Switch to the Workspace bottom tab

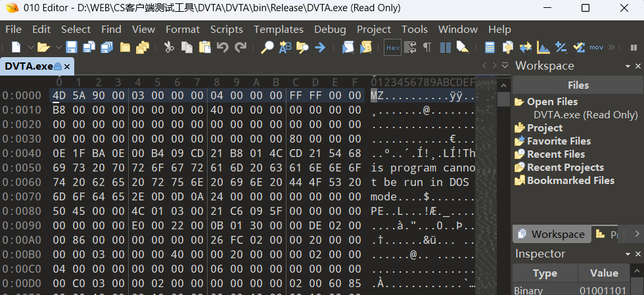[x=551, y=234]
